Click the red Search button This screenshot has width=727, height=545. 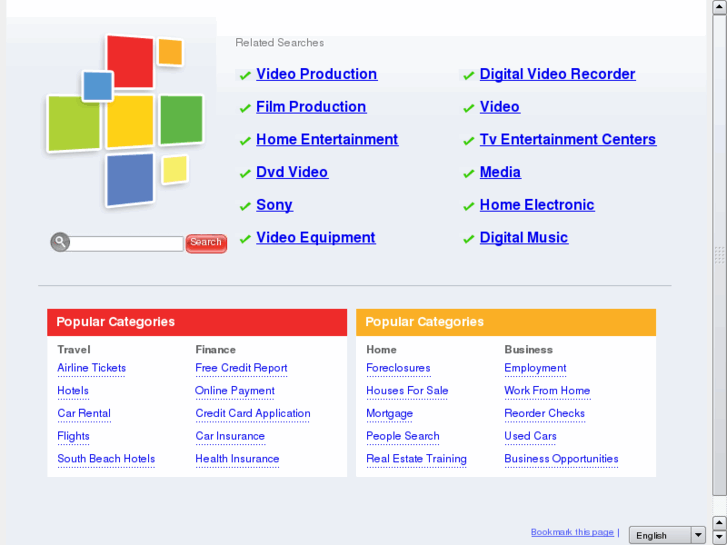pyautogui.click(x=206, y=244)
